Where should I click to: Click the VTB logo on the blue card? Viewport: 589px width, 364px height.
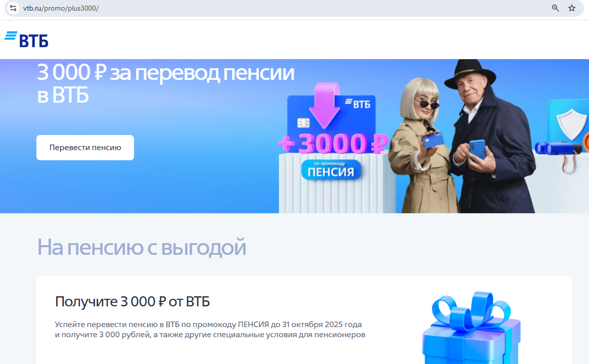tap(357, 103)
